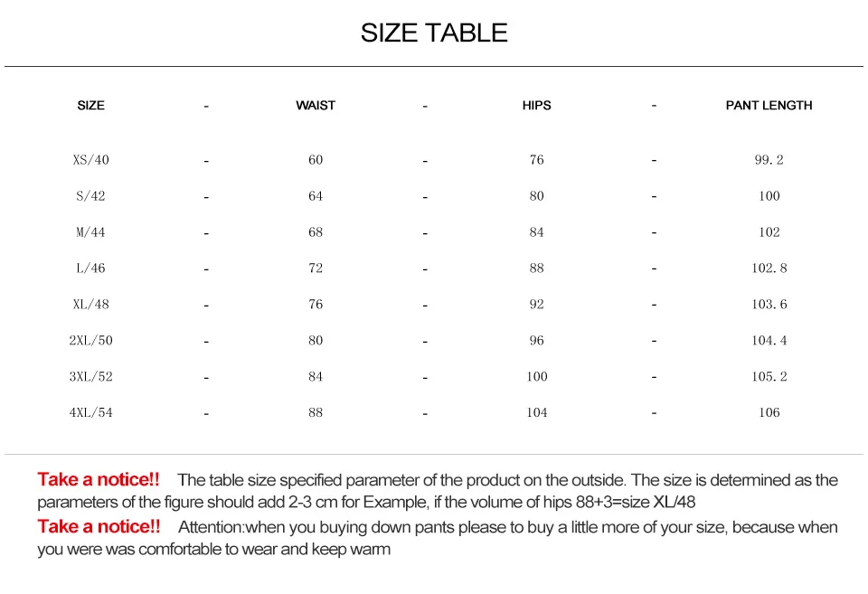Click the PANT LENGTH column header
The width and height of the screenshot is (868, 594).
[769, 106]
